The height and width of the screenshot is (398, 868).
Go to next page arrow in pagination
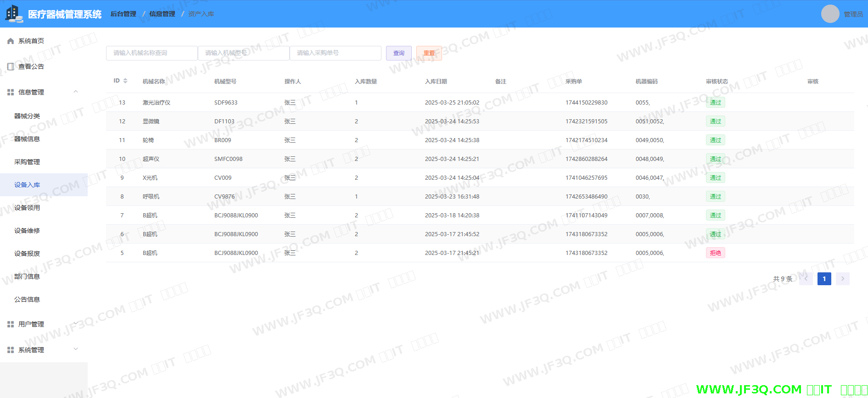tap(842, 279)
